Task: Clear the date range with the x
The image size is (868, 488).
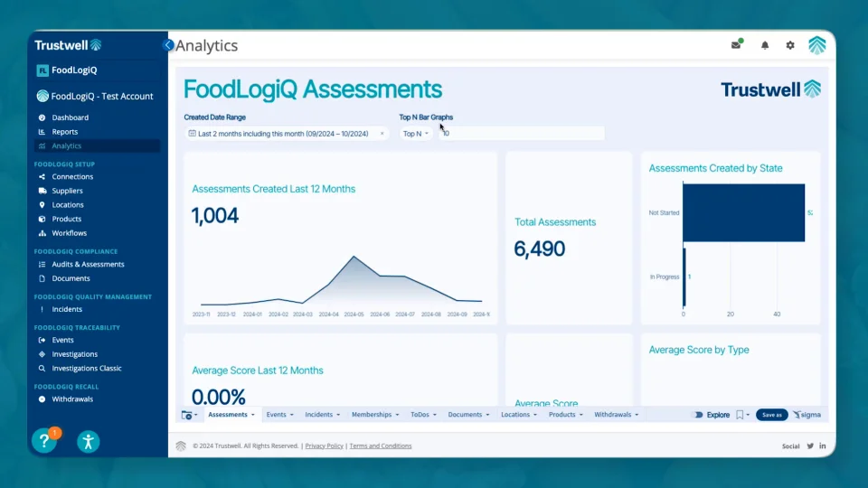Action: click(x=382, y=134)
